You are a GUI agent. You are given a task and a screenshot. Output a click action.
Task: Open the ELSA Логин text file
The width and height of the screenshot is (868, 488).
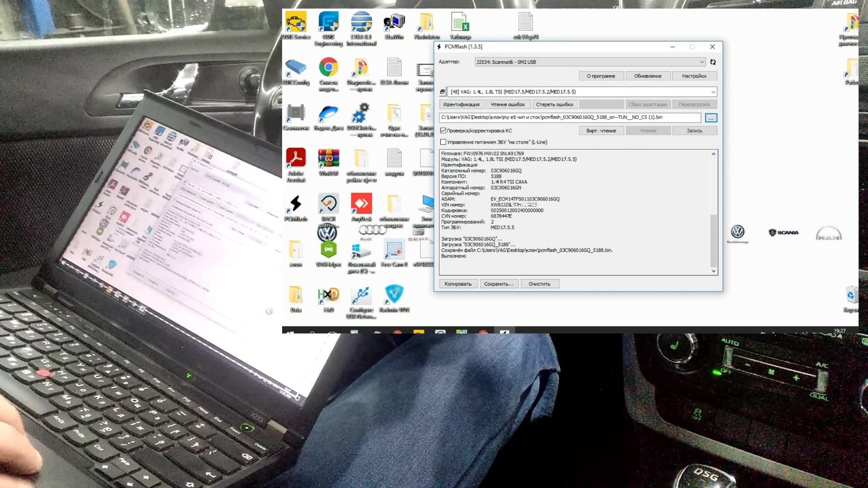pyautogui.click(x=394, y=71)
